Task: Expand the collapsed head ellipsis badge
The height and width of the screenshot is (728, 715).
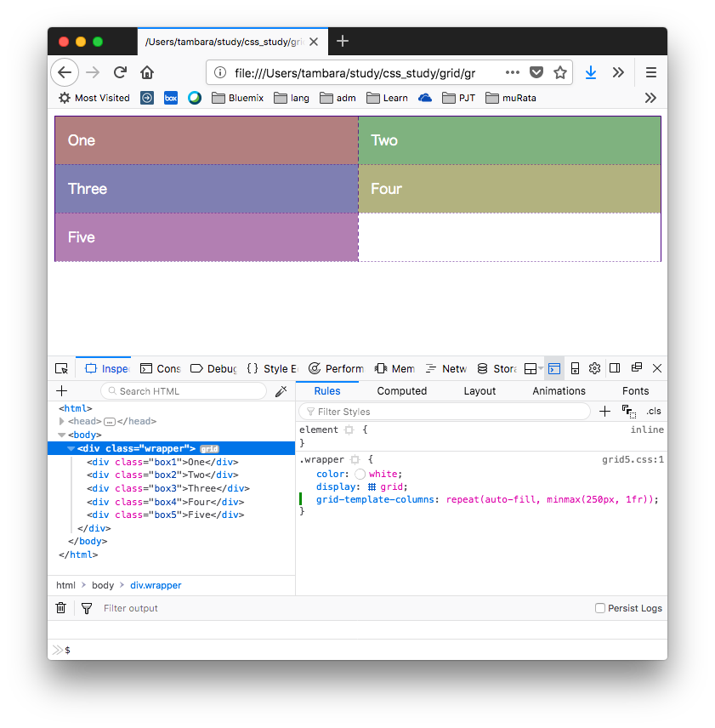Action: tap(110, 422)
